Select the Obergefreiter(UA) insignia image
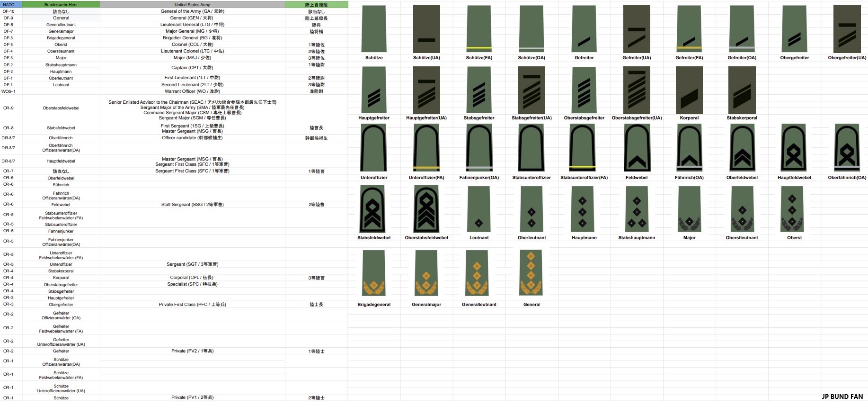The height and width of the screenshot is (406, 868). point(847,29)
